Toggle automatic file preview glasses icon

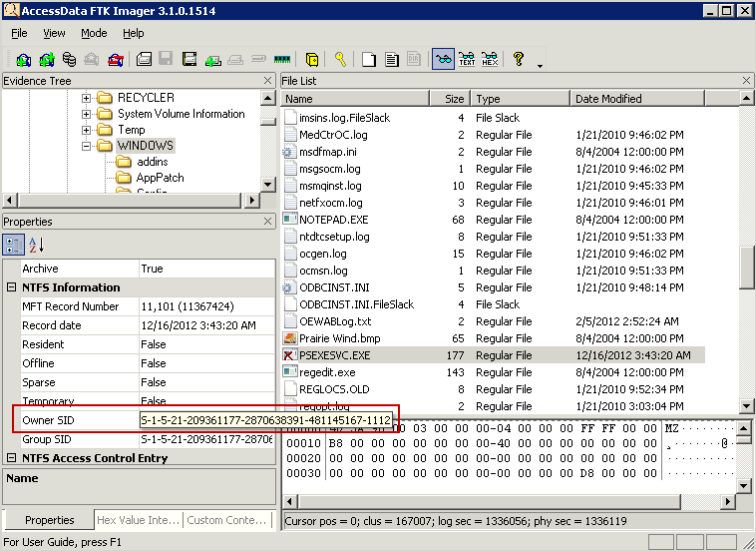[443, 59]
